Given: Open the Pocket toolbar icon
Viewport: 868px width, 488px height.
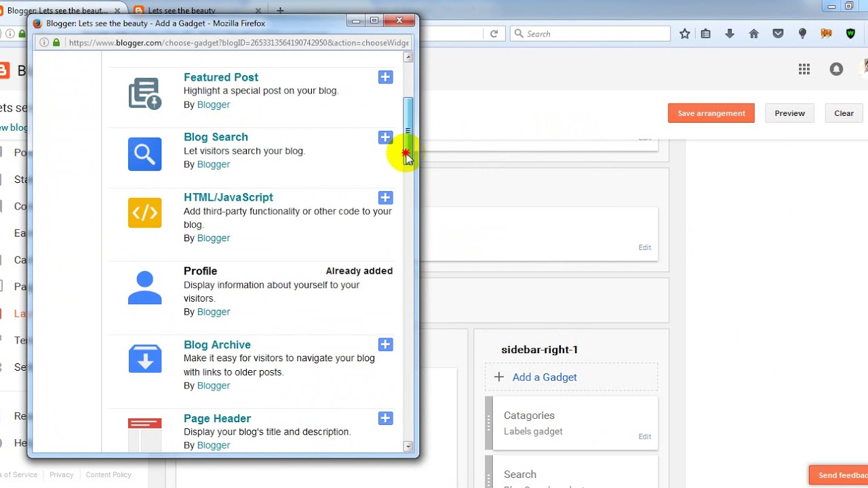Looking at the screenshot, I should 778,34.
